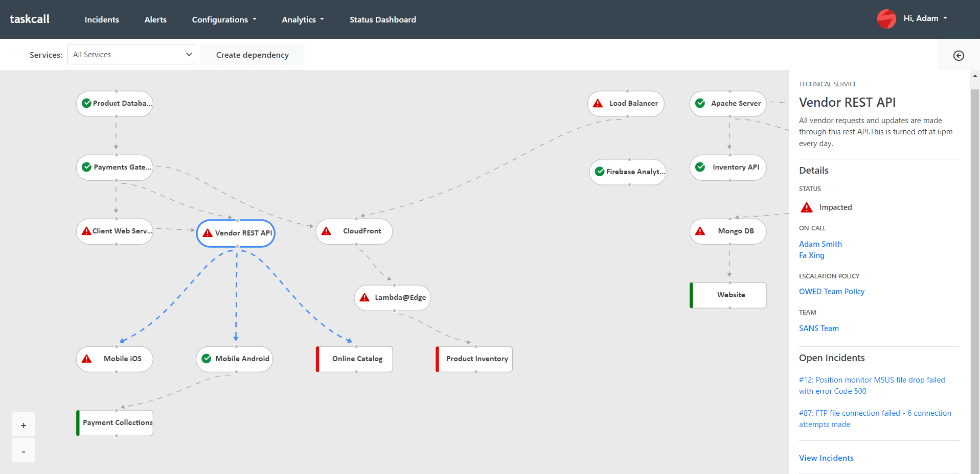This screenshot has height=474, width=980.
Task: Open the Hi, Adam user menu
Action: coord(925,18)
